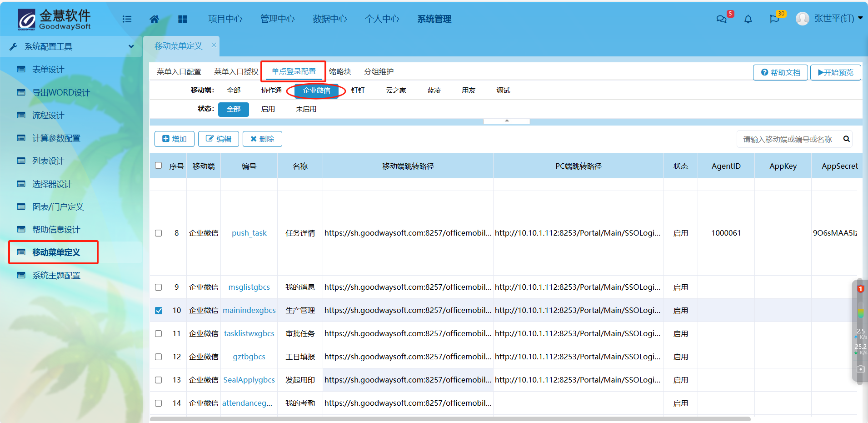Check the push_task row checkbox
Screen dimensions: 868x423
click(x=158, y=233)
